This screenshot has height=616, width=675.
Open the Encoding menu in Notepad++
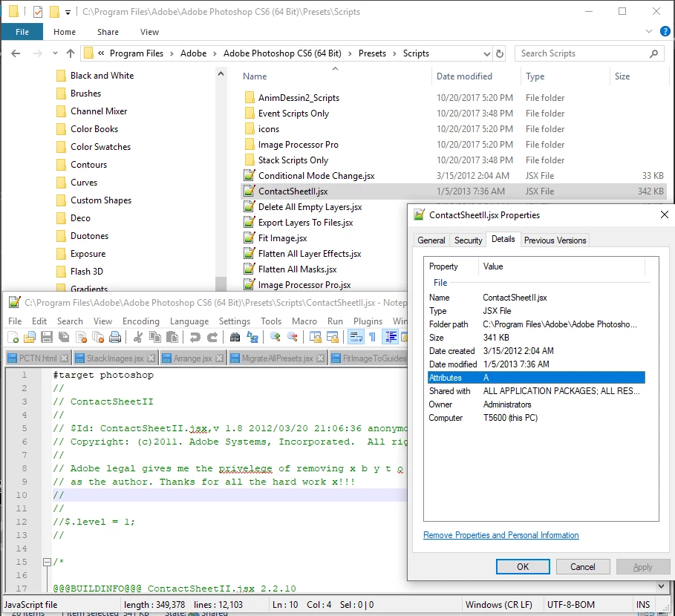[x=141, y=321]
